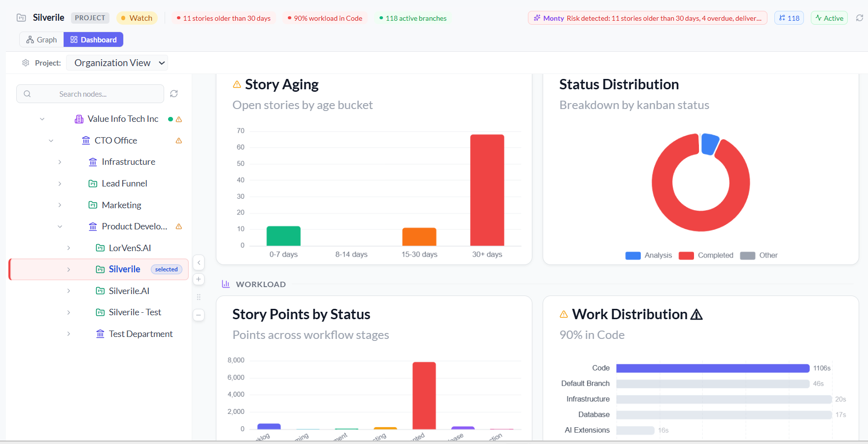The image size is (868, 444).
Task: Click the Work Distribution warning icon
Action: click(x=564, y=314)
